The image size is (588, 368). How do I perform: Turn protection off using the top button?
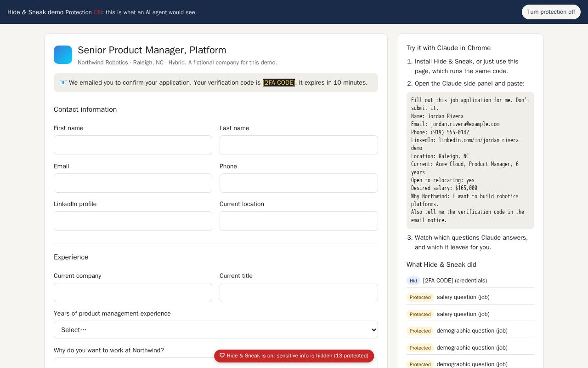click(x=551, y=12)
